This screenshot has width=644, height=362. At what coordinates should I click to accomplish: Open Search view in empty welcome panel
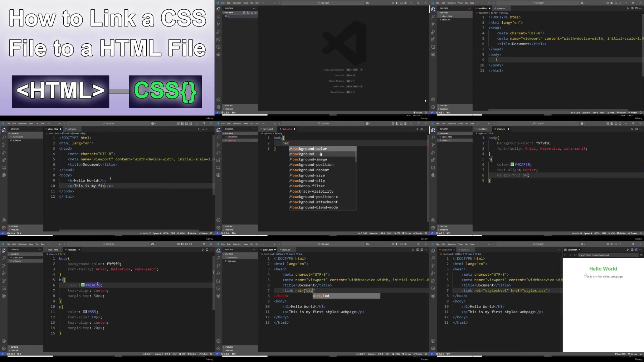(x=218, y=16)
